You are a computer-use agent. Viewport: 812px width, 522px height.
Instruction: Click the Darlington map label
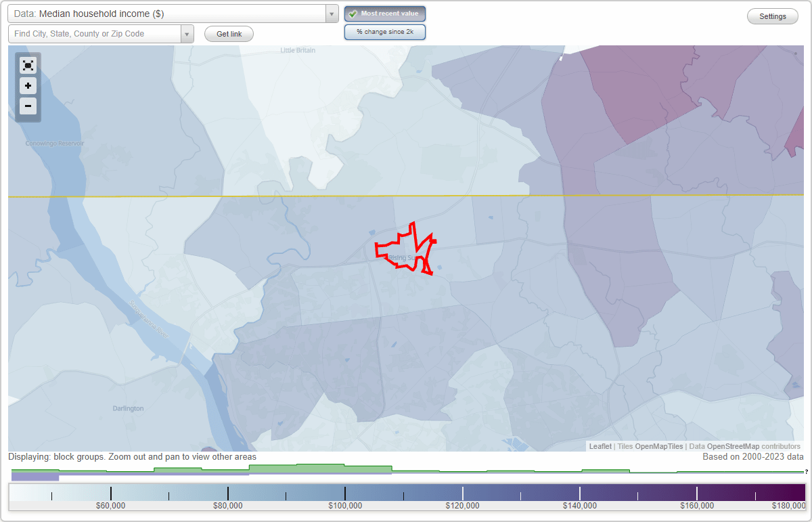pos(128,408)
